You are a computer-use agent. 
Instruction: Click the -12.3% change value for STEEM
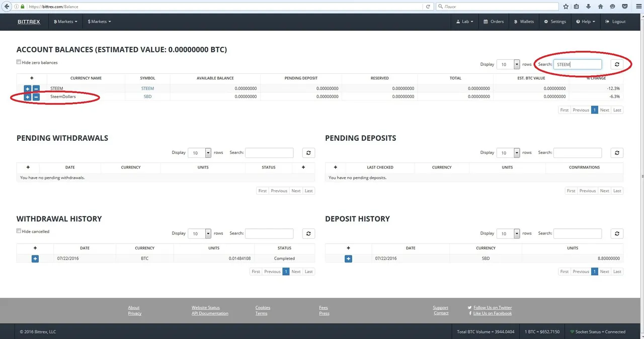tap(613, 89)
